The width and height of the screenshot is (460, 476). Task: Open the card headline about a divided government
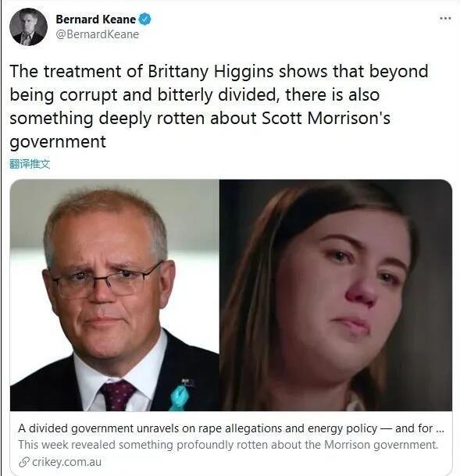[x=231, y=428]
